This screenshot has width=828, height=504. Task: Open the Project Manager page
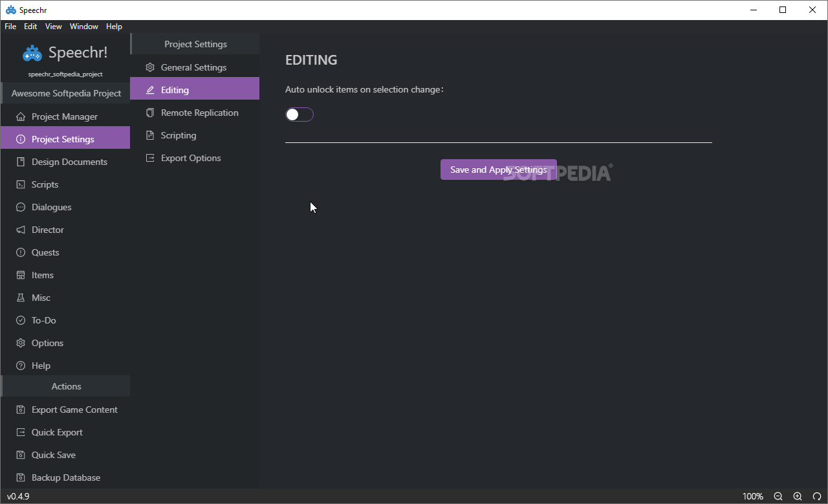pos(65,116)
